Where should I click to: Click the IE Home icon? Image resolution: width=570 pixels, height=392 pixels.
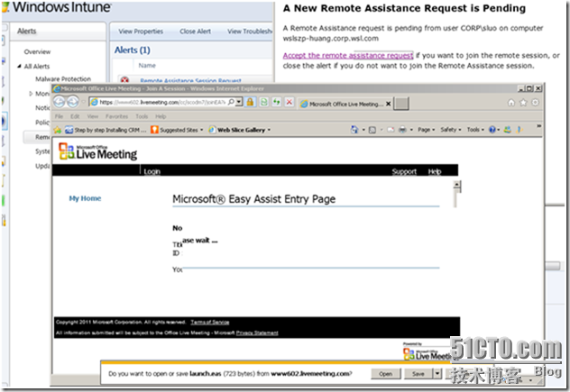point(511,103)
